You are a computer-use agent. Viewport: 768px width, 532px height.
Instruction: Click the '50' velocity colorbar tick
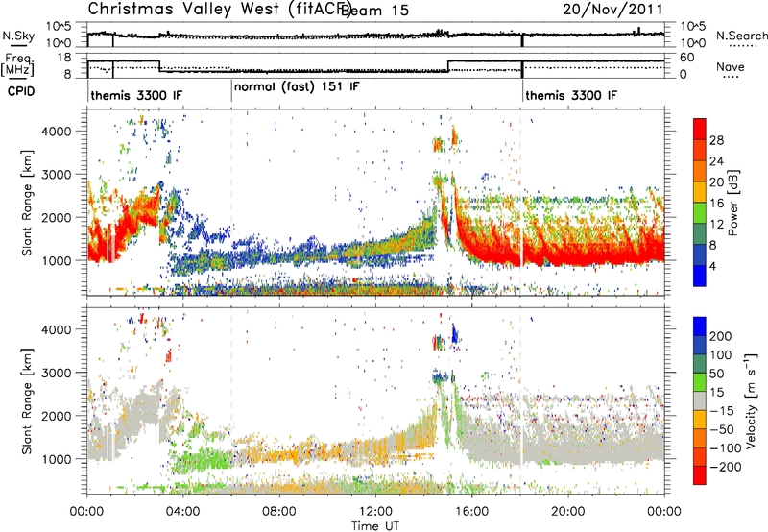(716, 374)
